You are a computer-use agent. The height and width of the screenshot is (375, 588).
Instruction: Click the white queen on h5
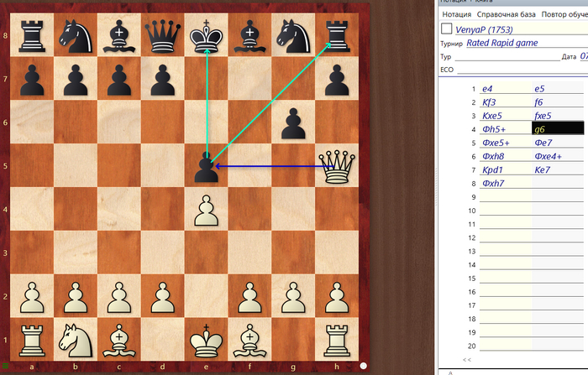[336, 168]
